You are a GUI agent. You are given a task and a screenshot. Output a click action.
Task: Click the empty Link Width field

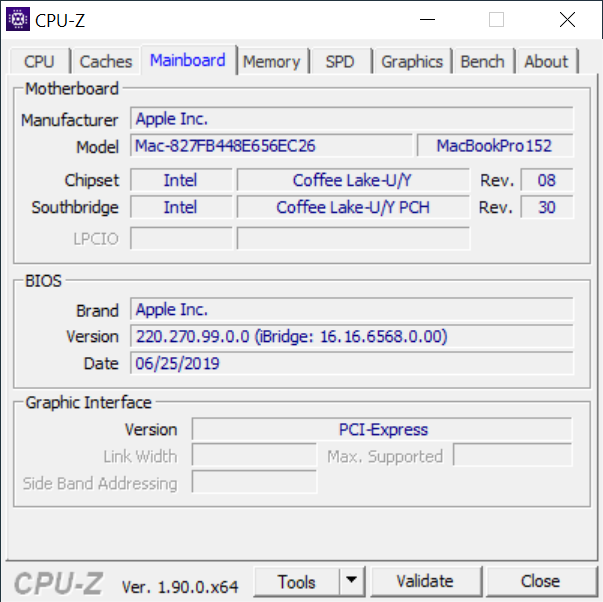coord(254,455)
